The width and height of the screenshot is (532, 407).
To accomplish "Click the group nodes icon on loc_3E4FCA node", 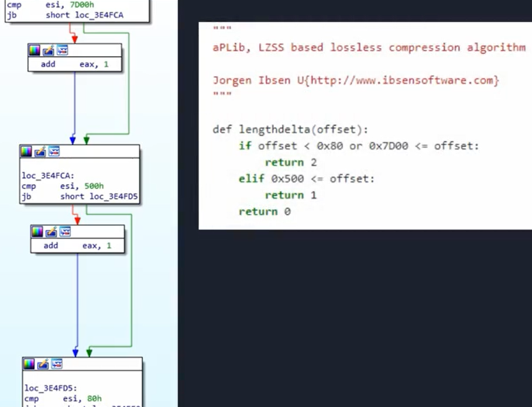I will 53,152.
